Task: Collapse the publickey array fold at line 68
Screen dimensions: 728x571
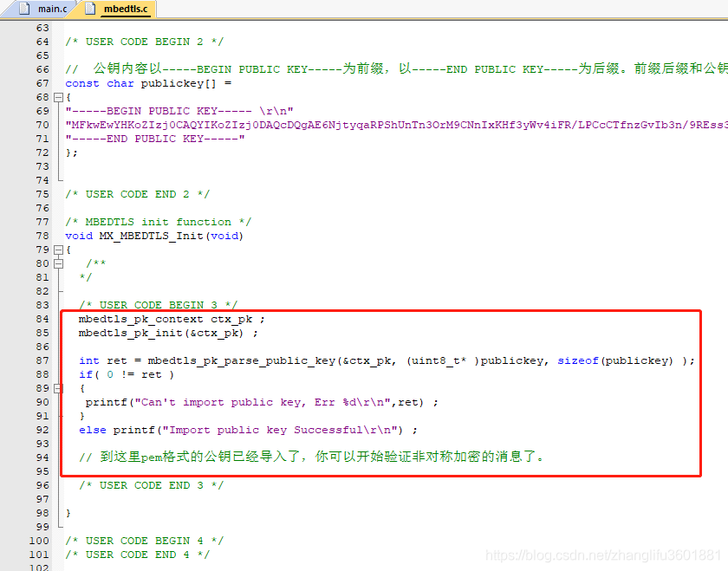Action: coord(59,98)
